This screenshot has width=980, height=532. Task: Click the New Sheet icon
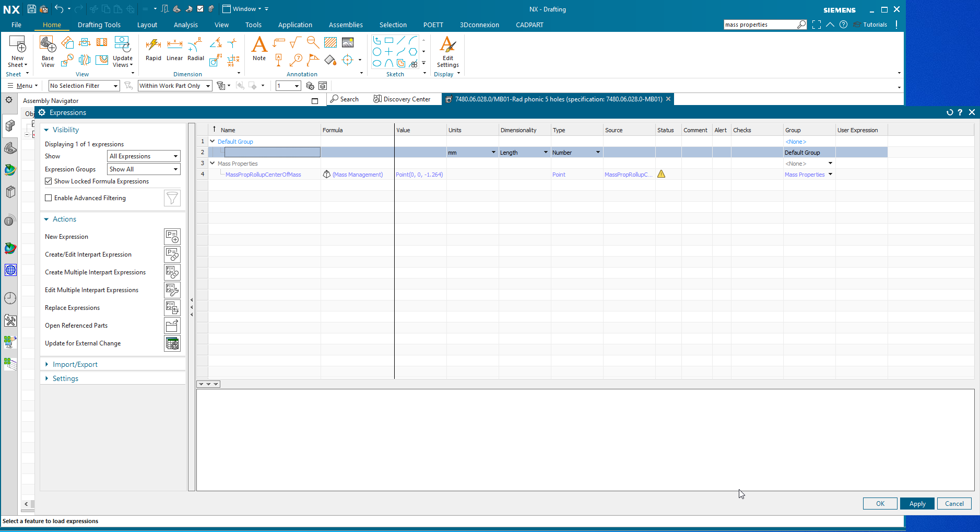click(x=17, y=45)
